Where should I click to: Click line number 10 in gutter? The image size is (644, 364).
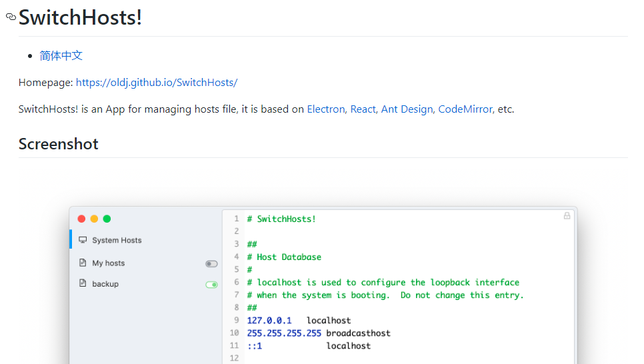click(x=234, y=333)
